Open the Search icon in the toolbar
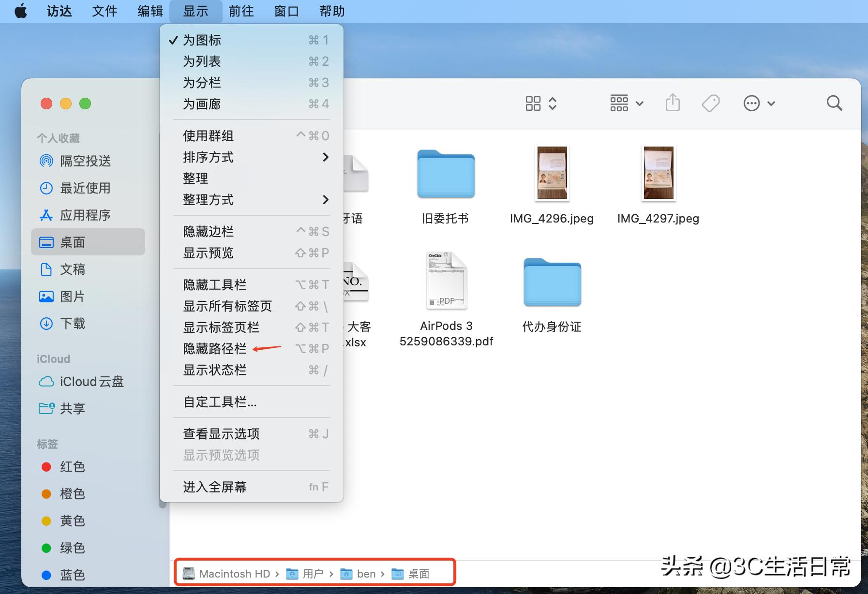Image resolution: width=868 pixels, height=594 pixels. point(834,103)
